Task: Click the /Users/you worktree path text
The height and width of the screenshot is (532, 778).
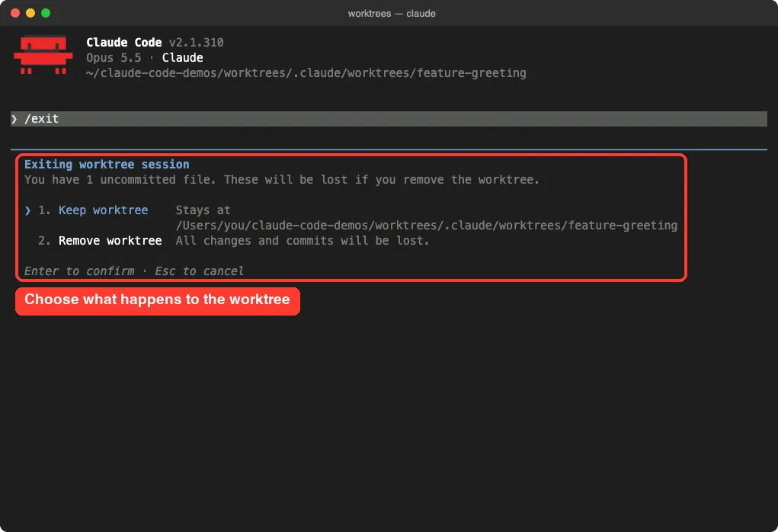Action: (426, 226)
